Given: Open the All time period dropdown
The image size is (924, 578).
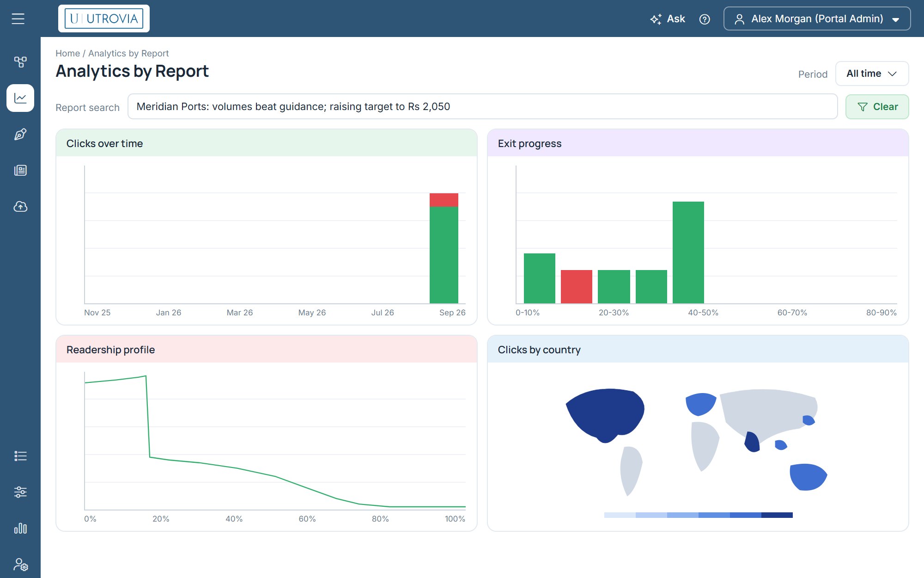Looking at the screenshot, I should point(872,74).
